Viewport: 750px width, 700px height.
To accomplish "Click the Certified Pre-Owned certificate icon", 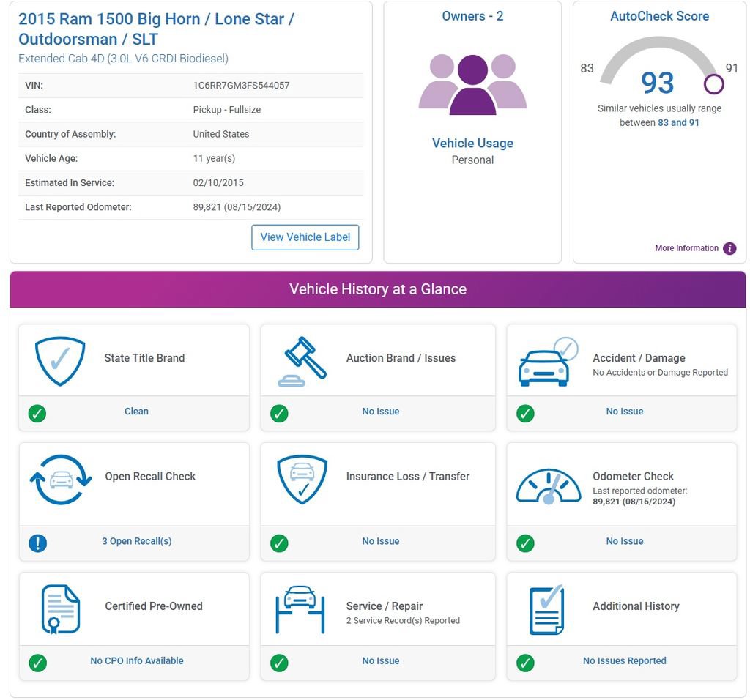I will tap(61, 610).
